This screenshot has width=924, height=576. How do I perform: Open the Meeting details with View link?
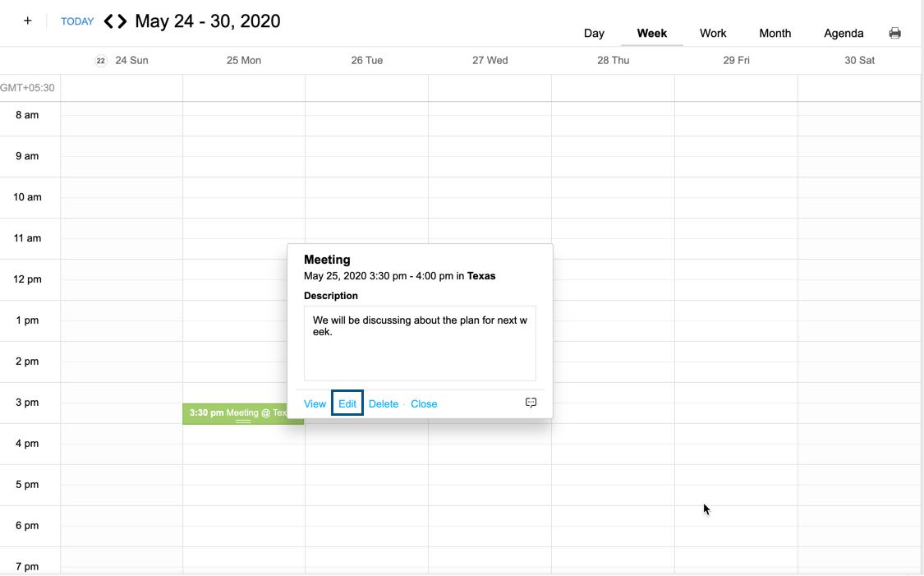(x=315, y=403)
